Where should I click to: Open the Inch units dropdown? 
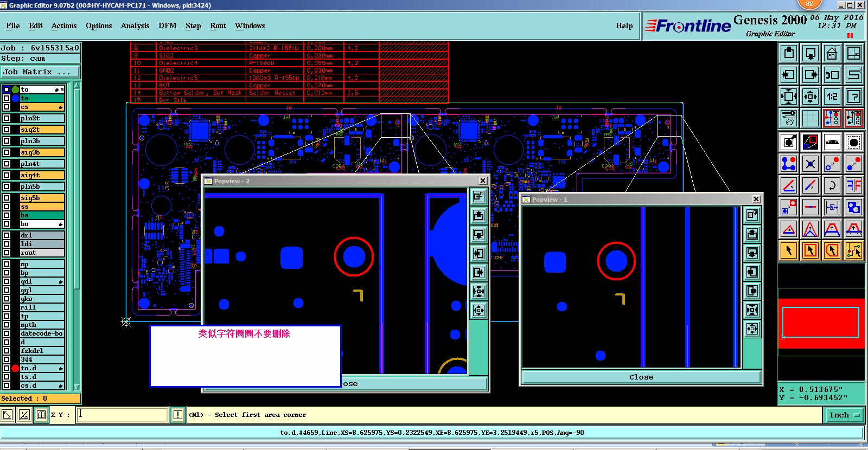click(844, 415)
